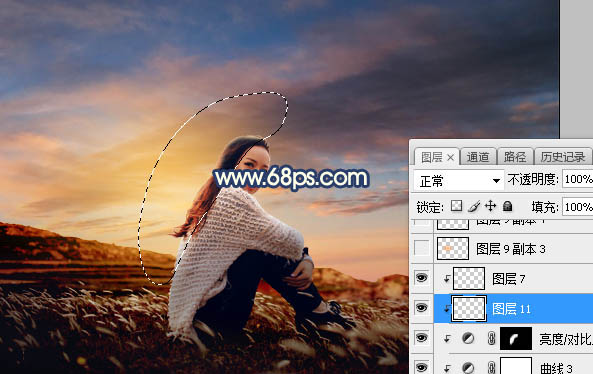Click the 填充 fill value field

tap(577, 207)
